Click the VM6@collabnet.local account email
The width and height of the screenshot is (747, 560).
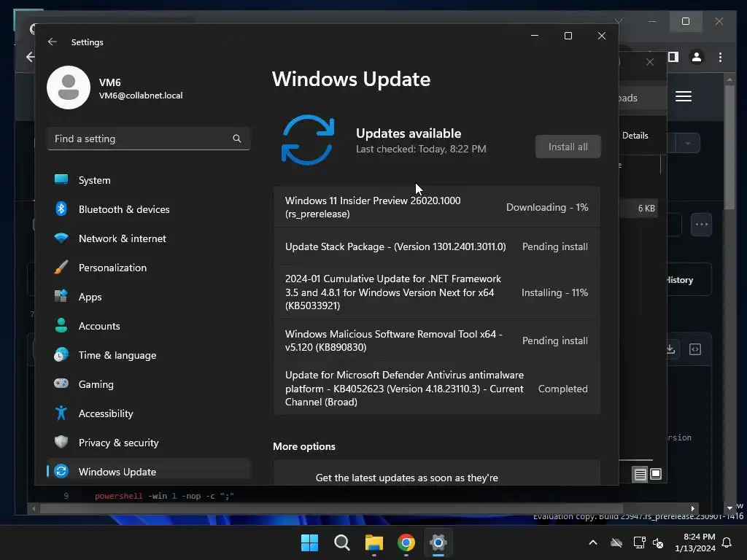[x=141, y=96]
